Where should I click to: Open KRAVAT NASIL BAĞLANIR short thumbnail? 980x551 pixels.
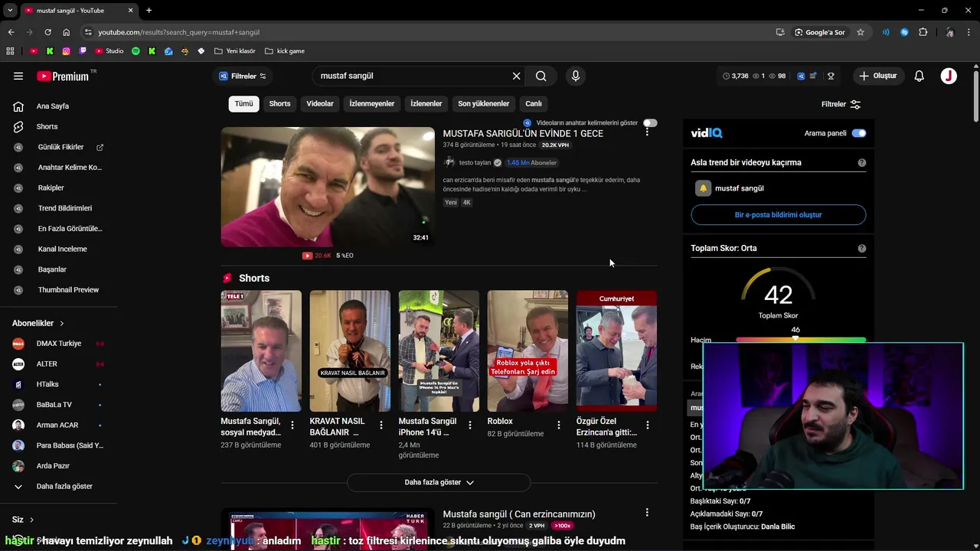click(x=350, y=350)
